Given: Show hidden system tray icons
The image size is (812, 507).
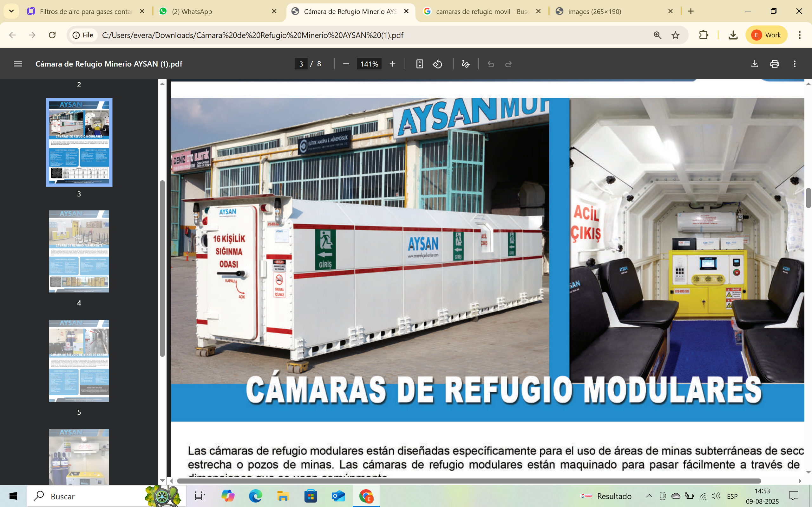Looking at the screenshot, I should click(649, 496).
